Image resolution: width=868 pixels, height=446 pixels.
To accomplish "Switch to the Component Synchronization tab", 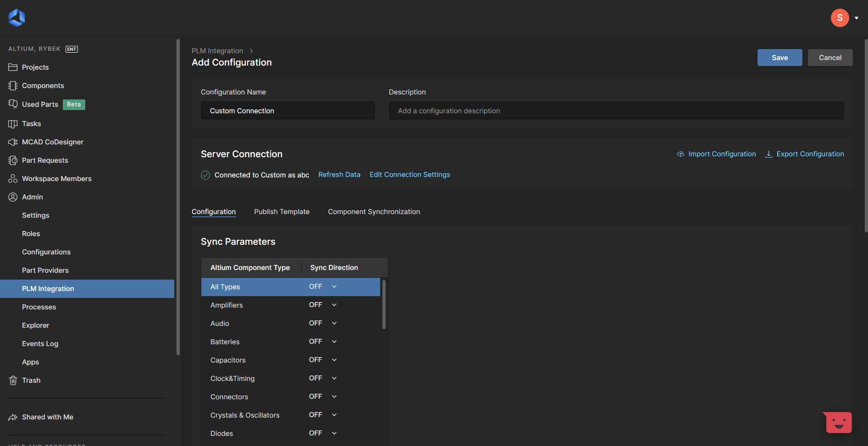I will point(374,212).
